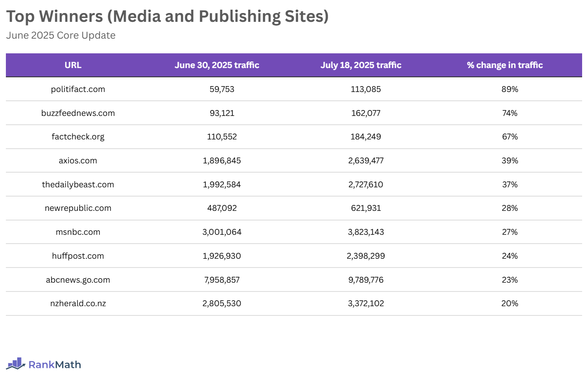Select the politifact.com cell
Screen dimensions: 588x378
coord(78,89)
